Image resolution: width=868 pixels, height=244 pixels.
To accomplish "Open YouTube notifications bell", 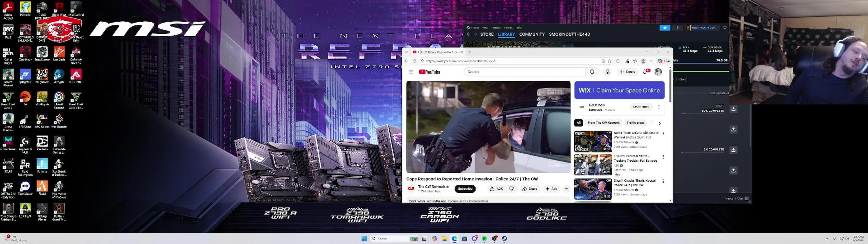I will coord(645,72).
